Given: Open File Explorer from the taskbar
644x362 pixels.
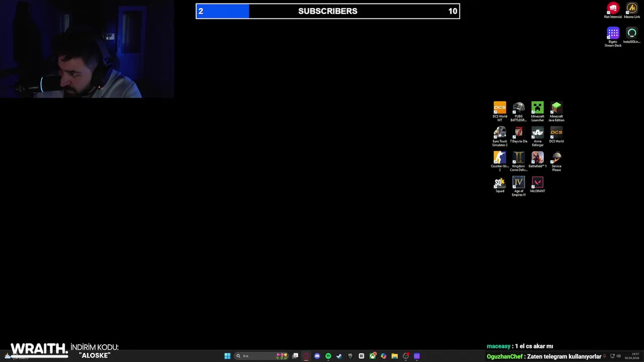Looking at the screenshot, I should [x=394, y=356].
